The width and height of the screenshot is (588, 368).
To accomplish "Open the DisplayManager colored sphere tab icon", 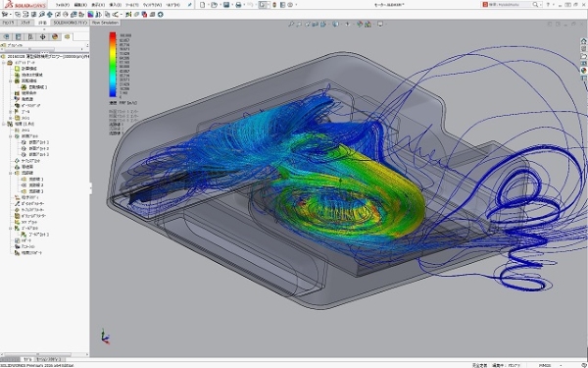I will point(55,36).
